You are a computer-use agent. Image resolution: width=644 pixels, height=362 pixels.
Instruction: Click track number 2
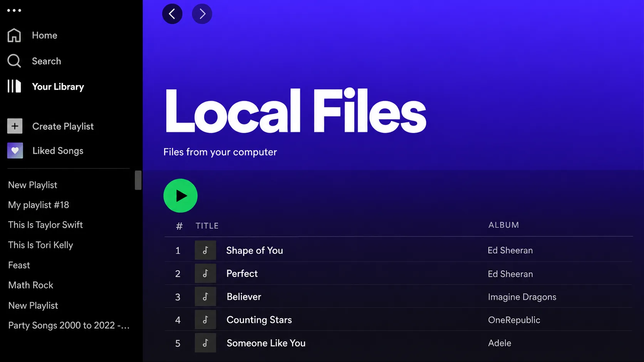click(178, 274)
